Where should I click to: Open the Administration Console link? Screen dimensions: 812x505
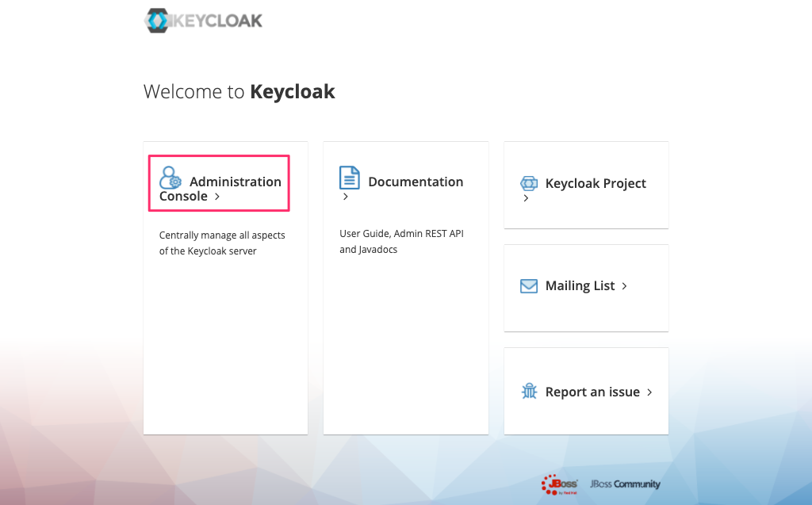(x=220, y=189)
